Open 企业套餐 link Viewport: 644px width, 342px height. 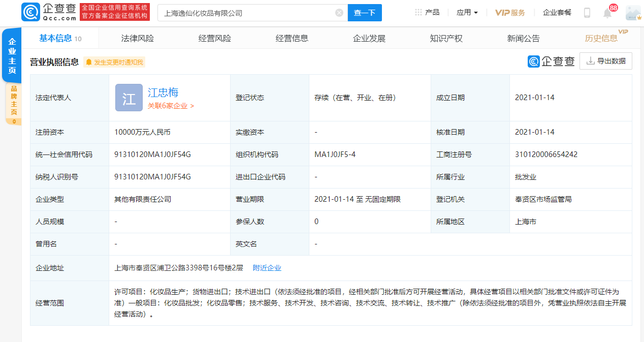[x=557, y=12]
